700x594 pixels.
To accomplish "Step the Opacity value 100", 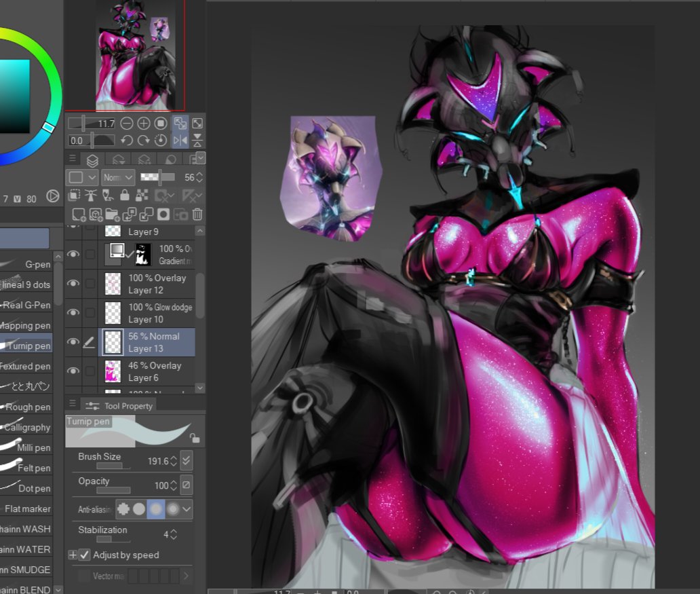I will point(174,485).
